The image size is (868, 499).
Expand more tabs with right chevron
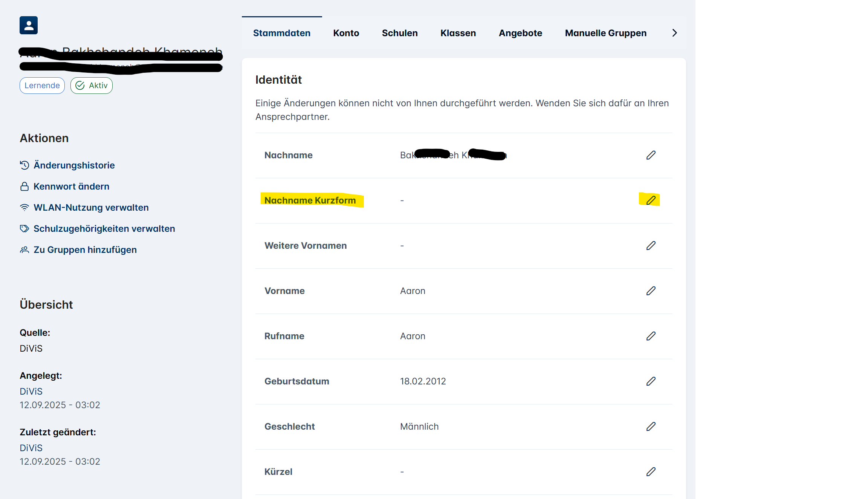[x=674, y=33]
